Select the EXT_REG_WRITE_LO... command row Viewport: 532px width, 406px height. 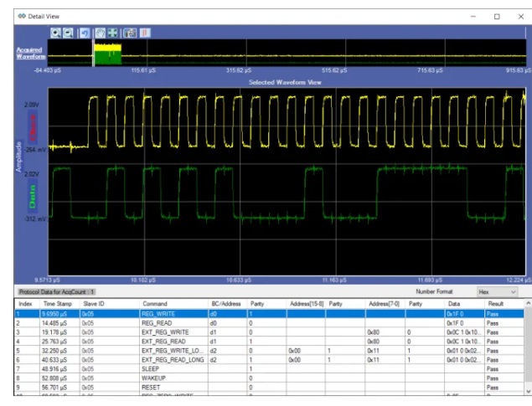coord(270,351)
